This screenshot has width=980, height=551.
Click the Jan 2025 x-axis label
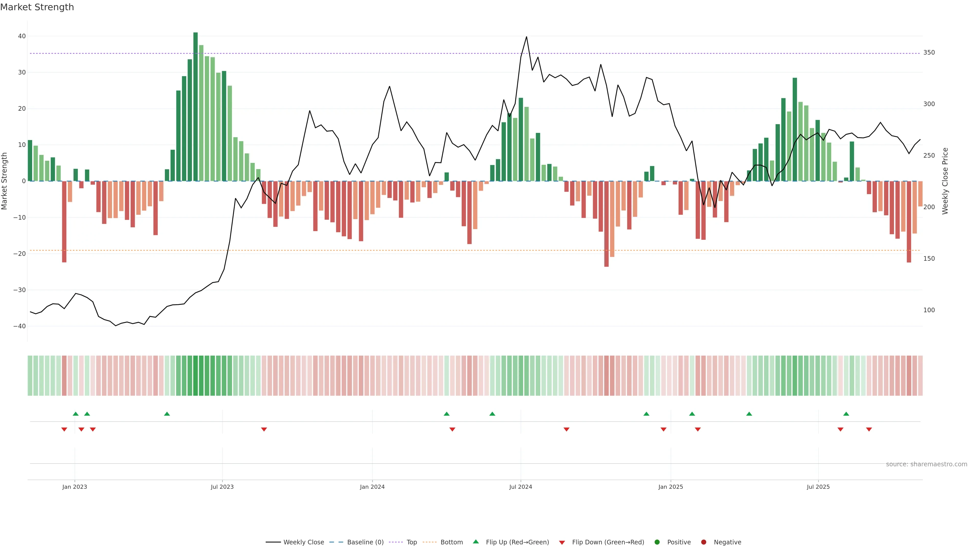[x=671, y=487]
